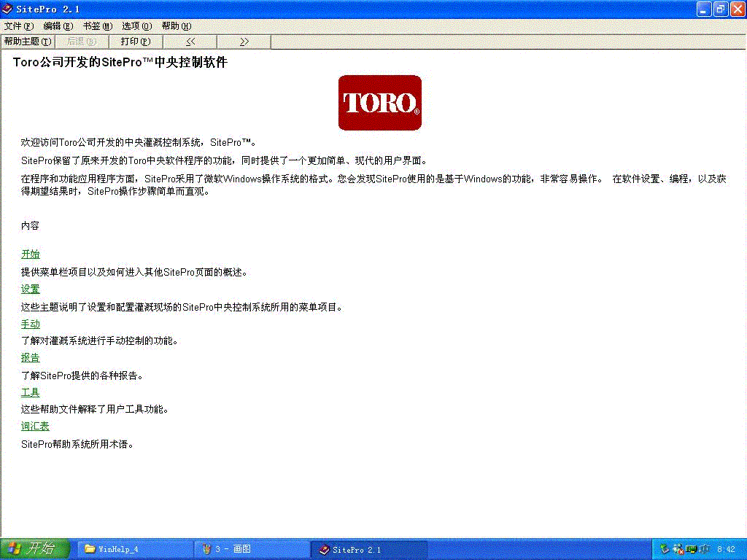Viewport: 747px width, 560px height.
Task: Click the security alert shield tray icon
Action: coord(678,549)
